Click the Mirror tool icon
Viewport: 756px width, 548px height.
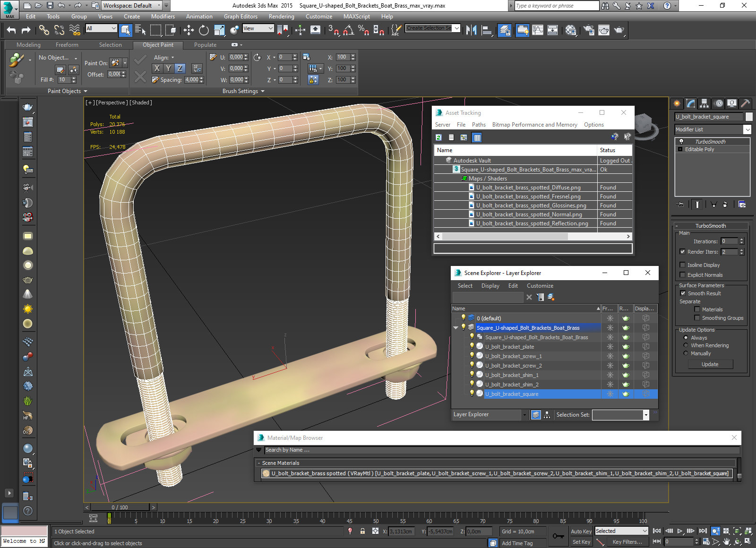471,30
